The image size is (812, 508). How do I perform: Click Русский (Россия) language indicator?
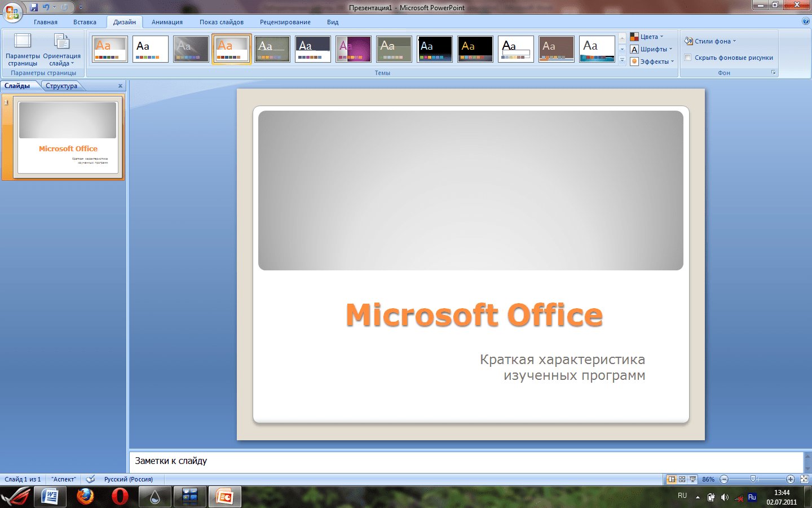click(x=129, y=479)
